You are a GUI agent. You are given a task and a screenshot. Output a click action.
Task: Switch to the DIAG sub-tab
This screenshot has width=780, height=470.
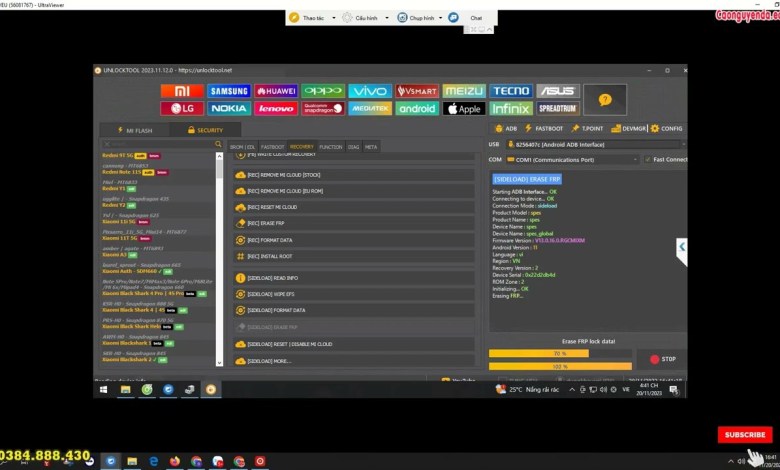click(354, 147)
